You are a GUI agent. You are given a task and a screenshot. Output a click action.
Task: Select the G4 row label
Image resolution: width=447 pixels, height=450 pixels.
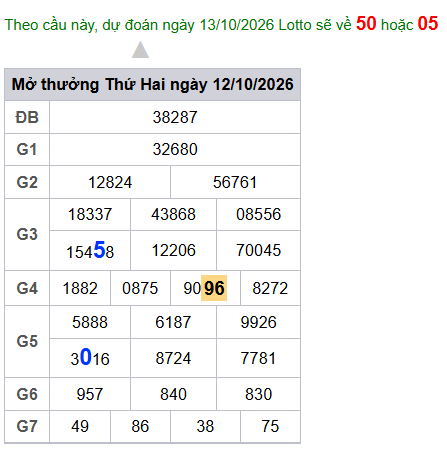27,288
